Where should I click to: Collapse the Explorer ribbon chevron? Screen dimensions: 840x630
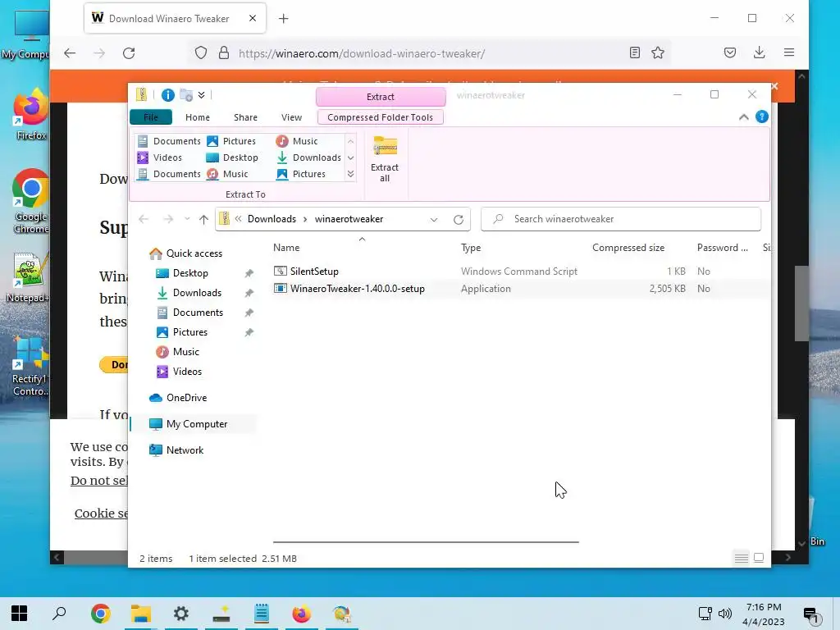tap(743, 116)
